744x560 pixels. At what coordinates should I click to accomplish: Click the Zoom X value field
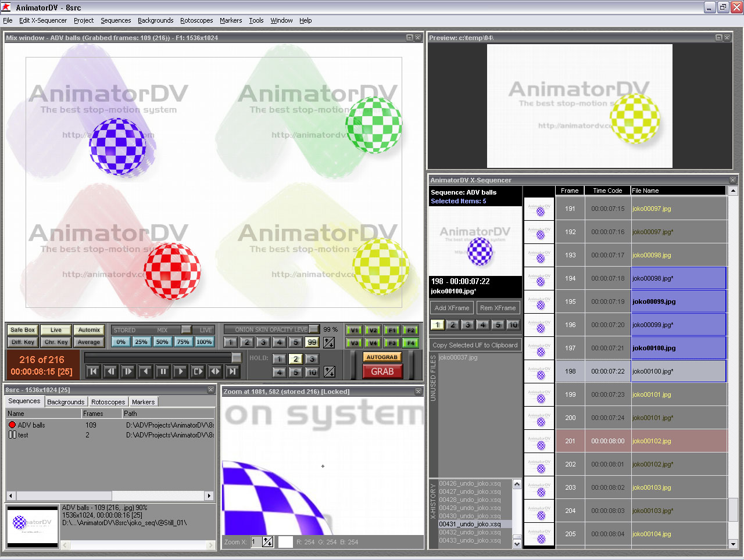256,542
